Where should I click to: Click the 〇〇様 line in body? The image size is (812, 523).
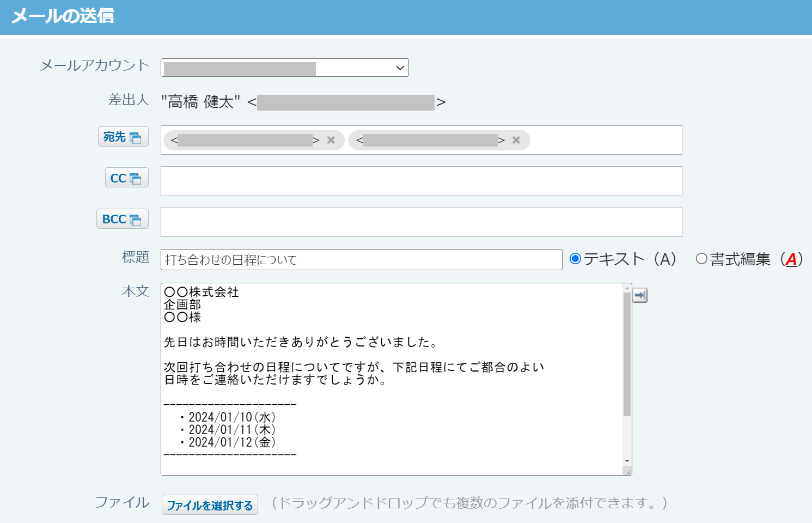click(182, 317)
